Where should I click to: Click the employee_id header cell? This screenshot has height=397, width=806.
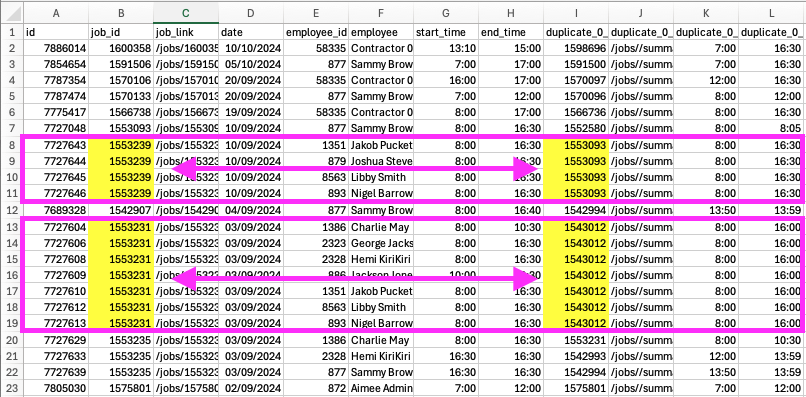point(316,32)
